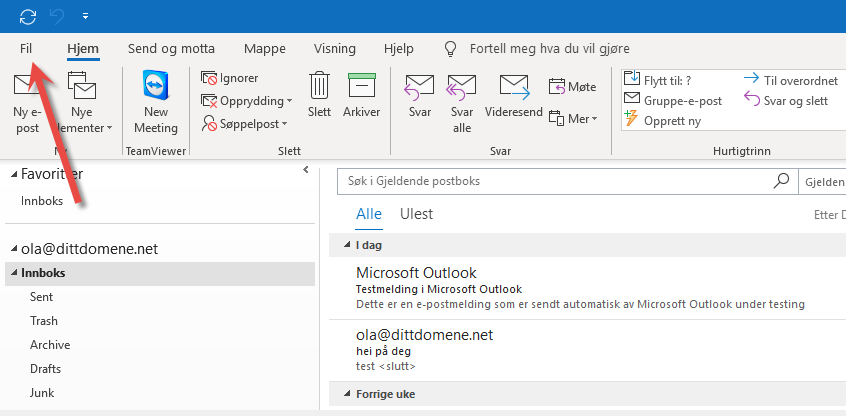The image size is (846, 416).
Task: Open the Mer dropdown in Svar group
Action: coord(574,119)
